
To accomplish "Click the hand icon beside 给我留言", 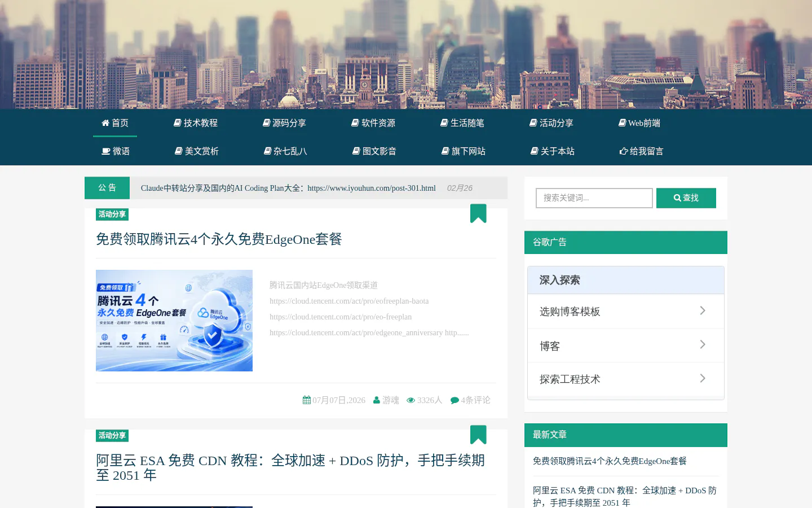I will (624, 151).
